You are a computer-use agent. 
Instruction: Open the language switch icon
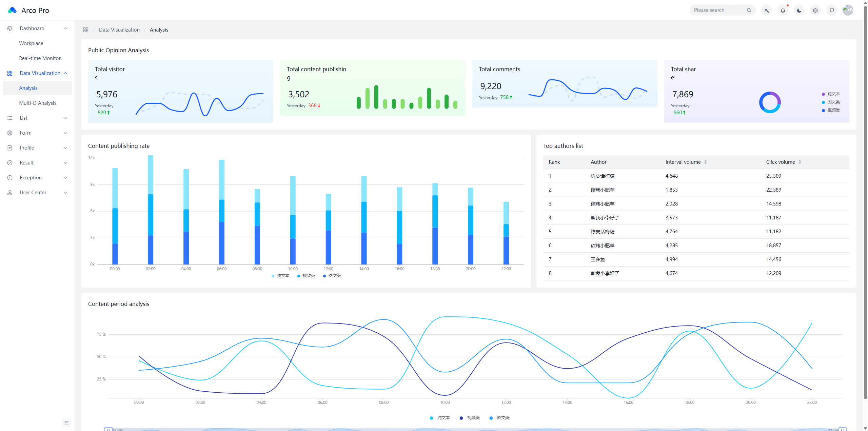766,10
